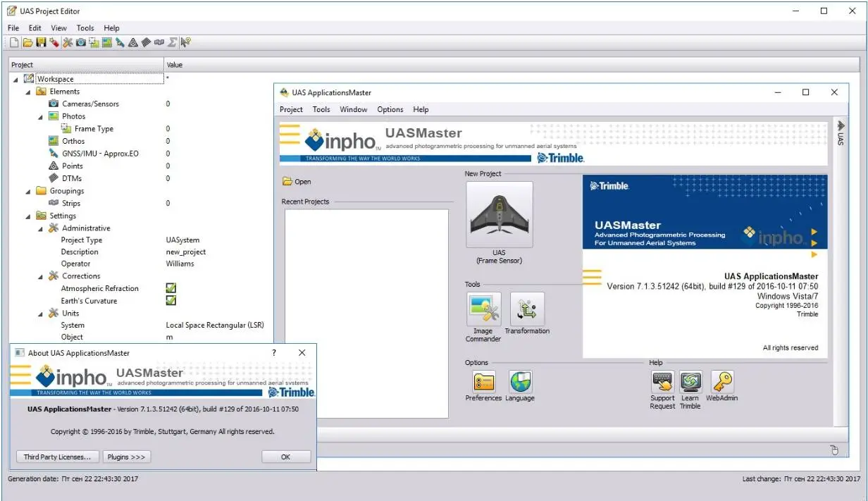Click the DTM grid icon in the toolbar
Screen dimensions: 868x501
pos(146,43)
